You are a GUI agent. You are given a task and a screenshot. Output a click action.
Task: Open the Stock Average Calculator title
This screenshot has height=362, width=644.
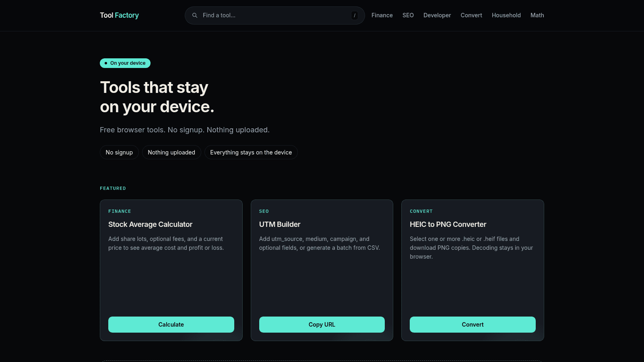(150, 224)
